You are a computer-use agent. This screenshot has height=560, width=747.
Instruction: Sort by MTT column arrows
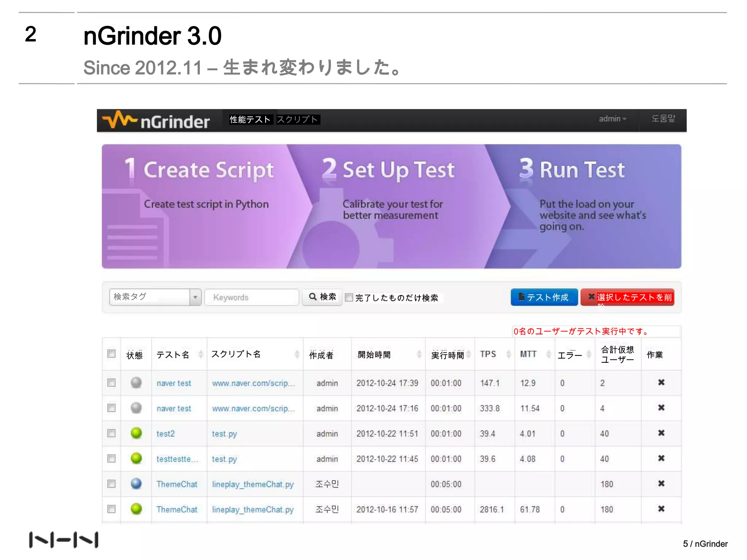pos(549,354)
